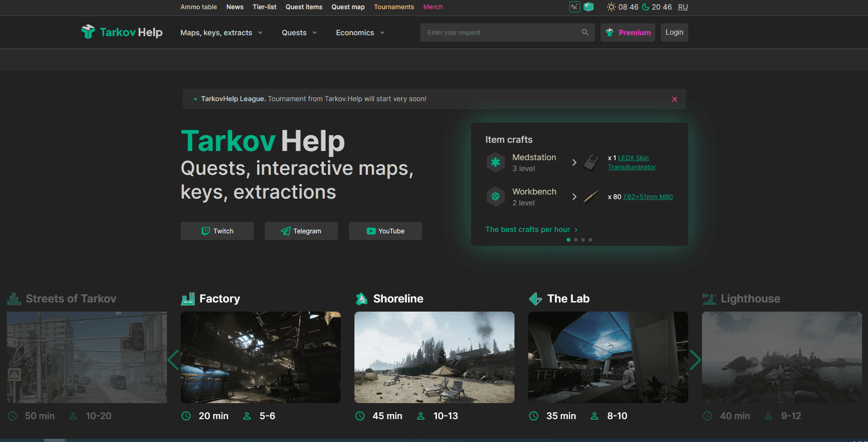Click the green package box icon in top bar
Screen dimensions: 868x442
(x=589, y=7)
